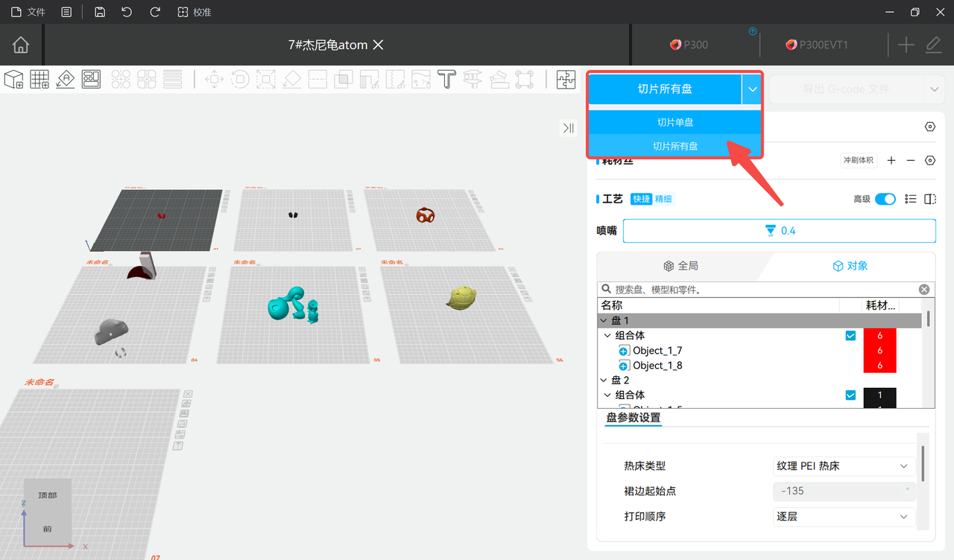Choose 切片单盘 from the slice menu

click(x=675, y=122)
